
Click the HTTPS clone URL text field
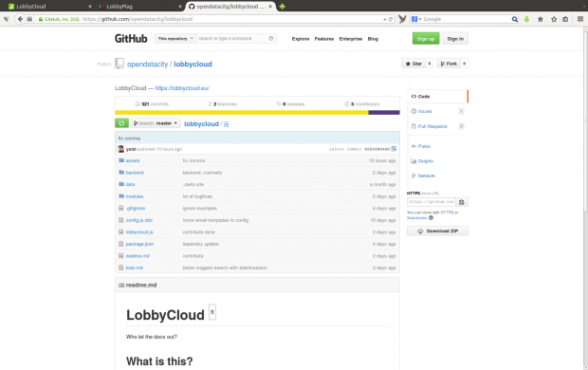(432, 202)
